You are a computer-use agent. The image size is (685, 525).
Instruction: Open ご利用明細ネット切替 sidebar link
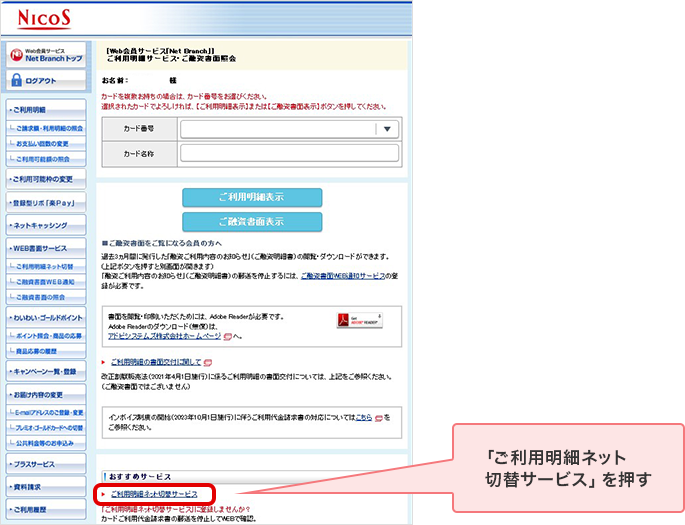tap(46, 266)
